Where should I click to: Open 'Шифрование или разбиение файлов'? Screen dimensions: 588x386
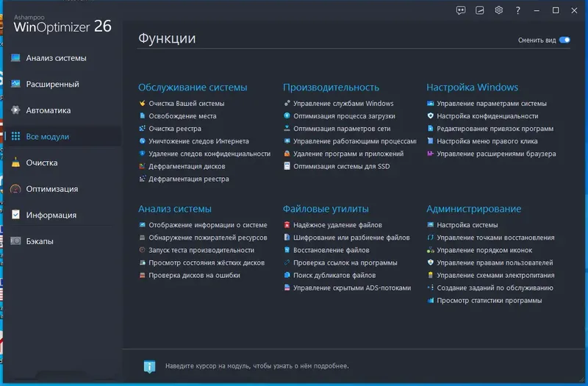click(x=351, y=237)
